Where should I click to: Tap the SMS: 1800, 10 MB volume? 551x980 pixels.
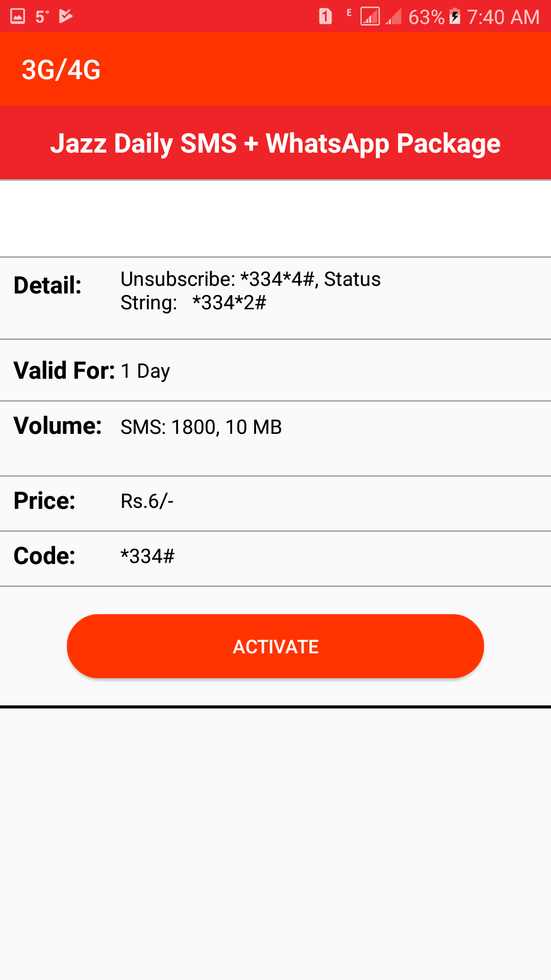(201, 427)
